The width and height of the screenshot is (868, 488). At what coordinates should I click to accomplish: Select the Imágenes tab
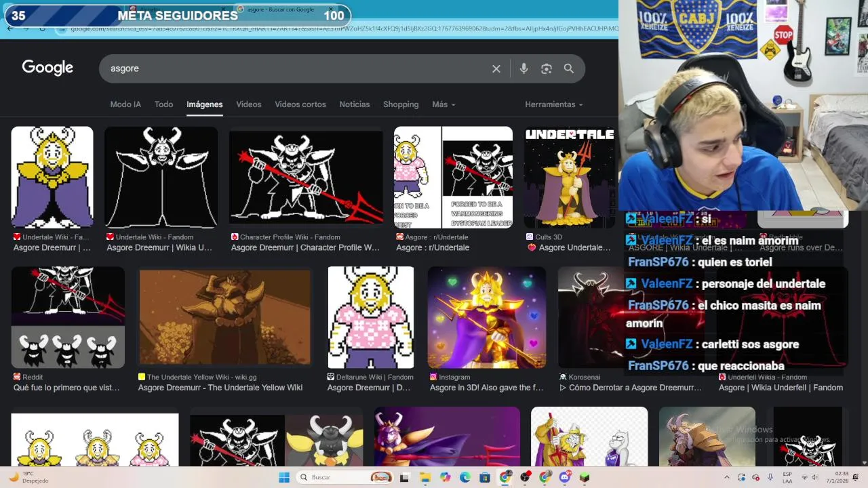pyautogui.click(x=205, y=104)
